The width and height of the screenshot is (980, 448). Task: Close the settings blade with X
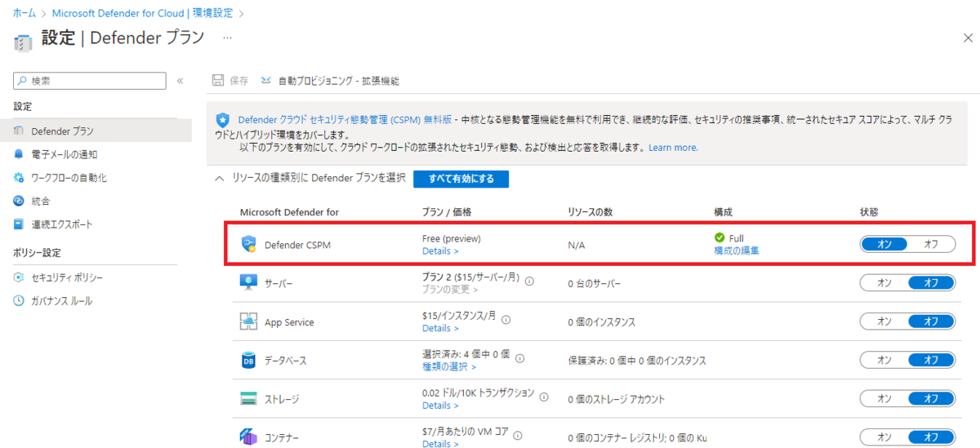pyautogui.click(x=969, y=38)
